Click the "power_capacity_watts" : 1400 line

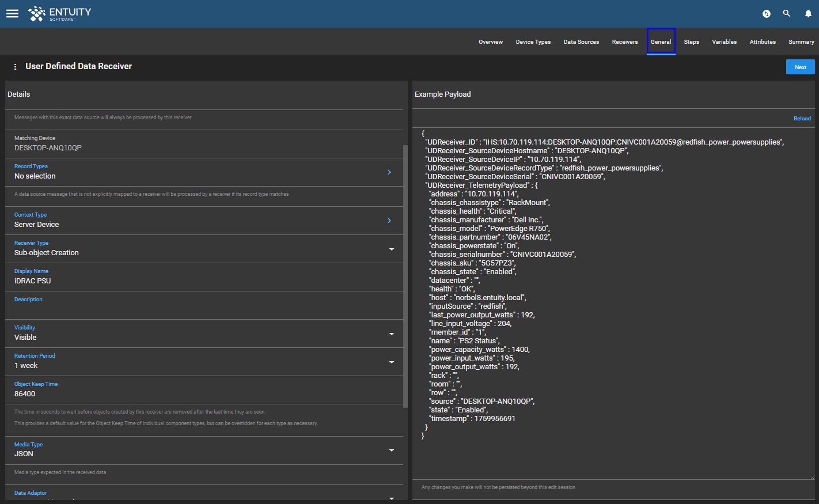click(x=479, y=350)
